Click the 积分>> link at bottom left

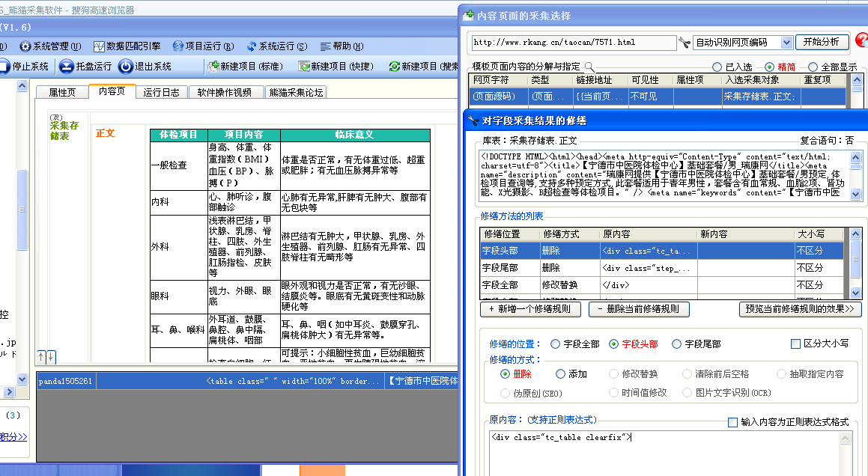(13, 436)
